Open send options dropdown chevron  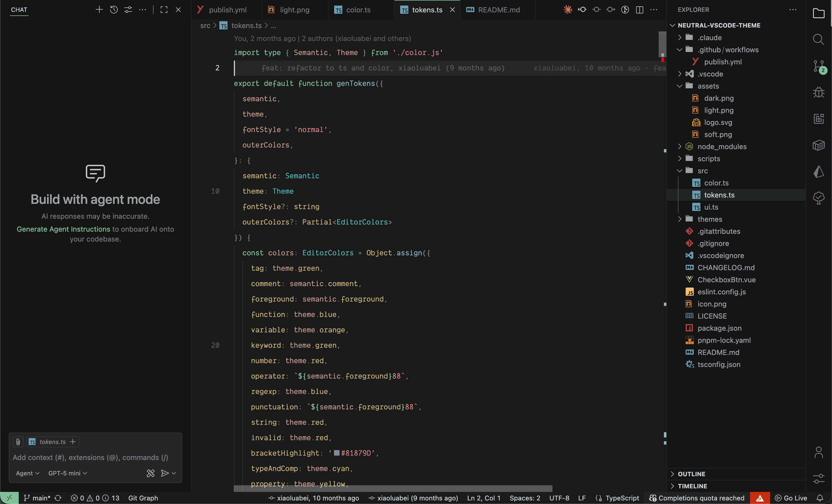(174, 473)
